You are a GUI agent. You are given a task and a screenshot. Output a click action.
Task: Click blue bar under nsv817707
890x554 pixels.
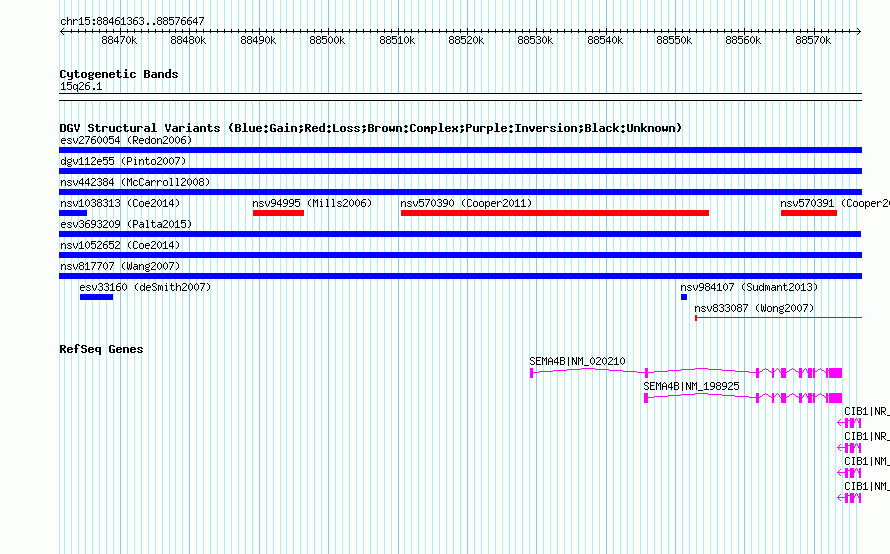460,276
